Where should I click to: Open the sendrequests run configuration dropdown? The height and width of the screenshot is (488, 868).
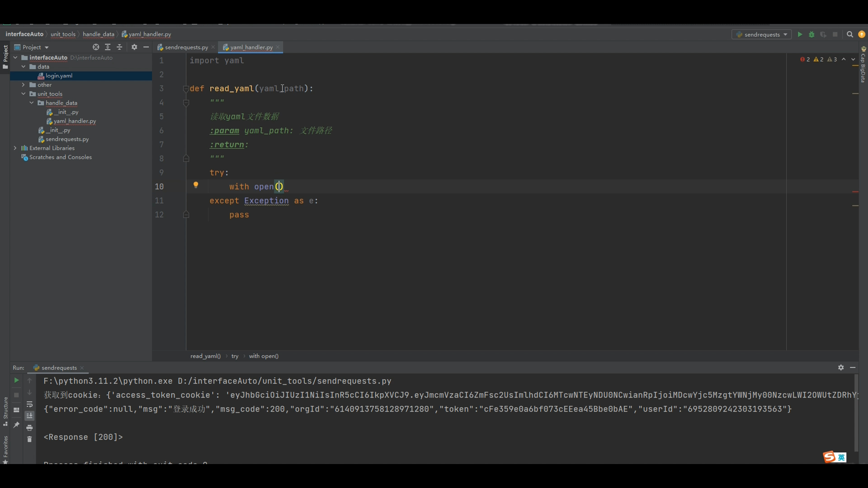pos(761,34)
